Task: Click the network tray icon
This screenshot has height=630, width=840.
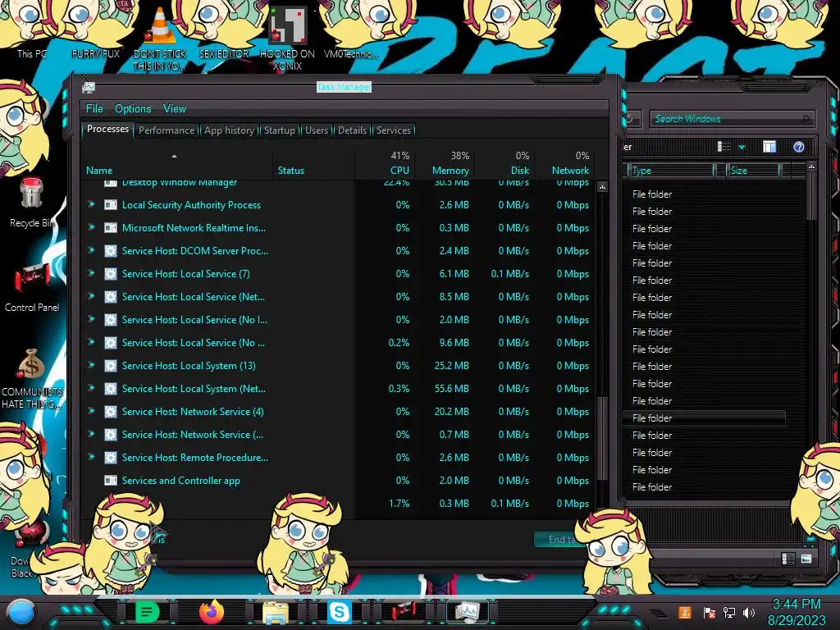Action: pos(728,612)
